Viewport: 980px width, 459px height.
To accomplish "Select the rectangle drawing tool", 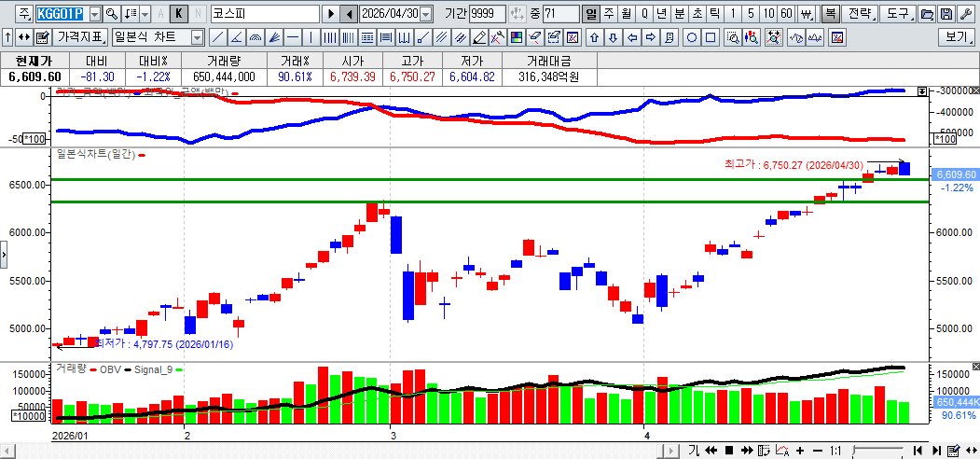I will point(711,37).
